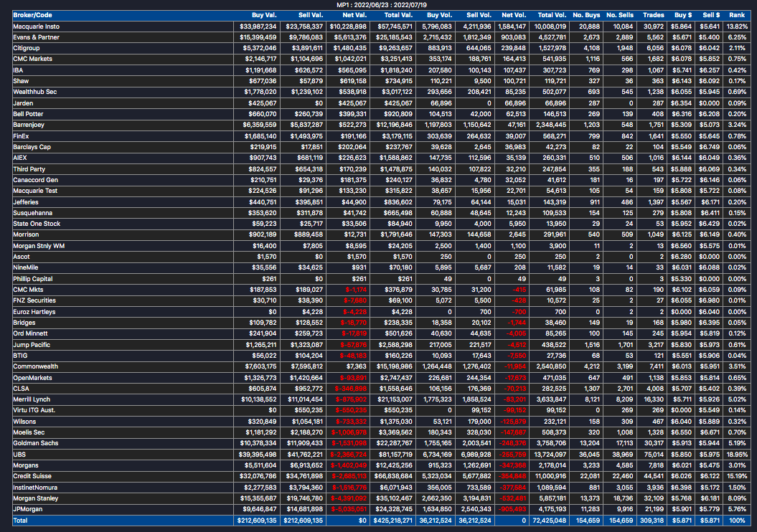
Task: Select the Citigroup broker row name
Action: tap(27, 48)
